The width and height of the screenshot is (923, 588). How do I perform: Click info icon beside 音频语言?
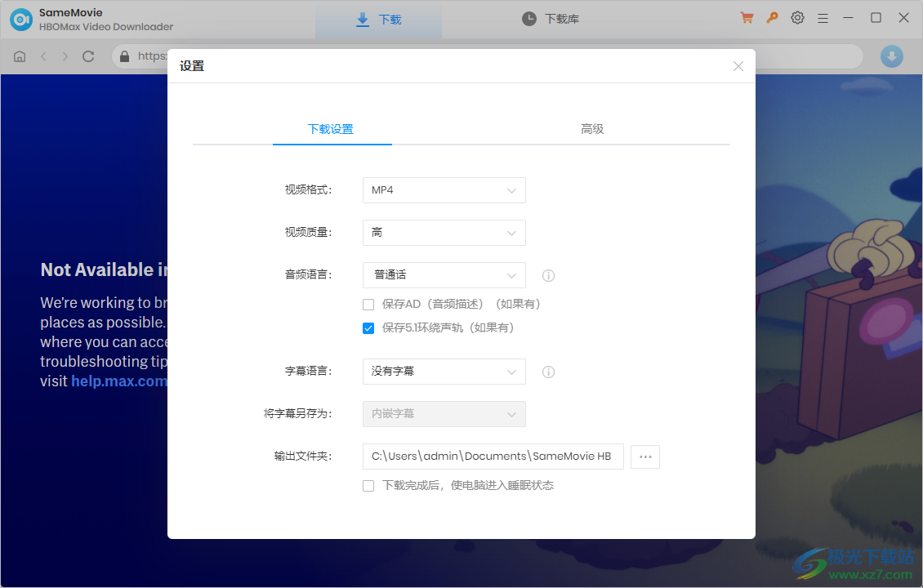point(548,275)
